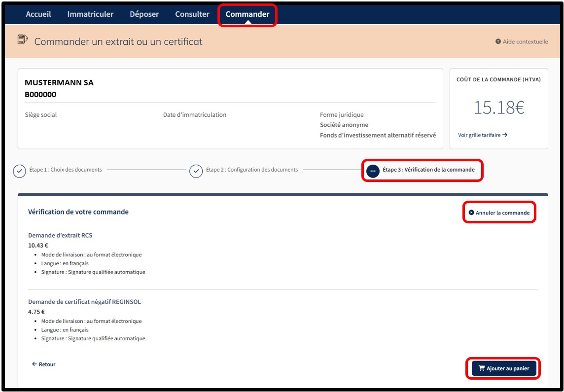Click the X icon of Annuler la commande
Image resolution: width=564 pixels, height=392 pixels.
click(x=471, y=213)
